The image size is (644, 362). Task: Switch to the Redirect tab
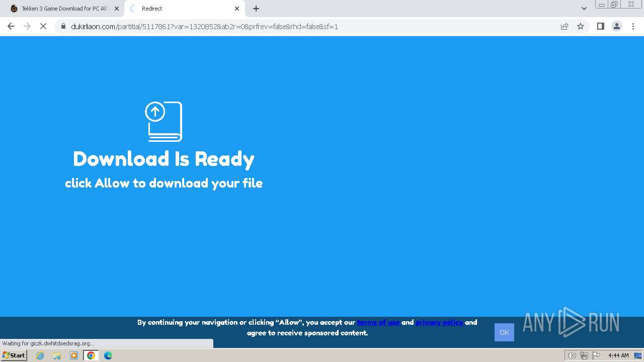coord(184,9)
